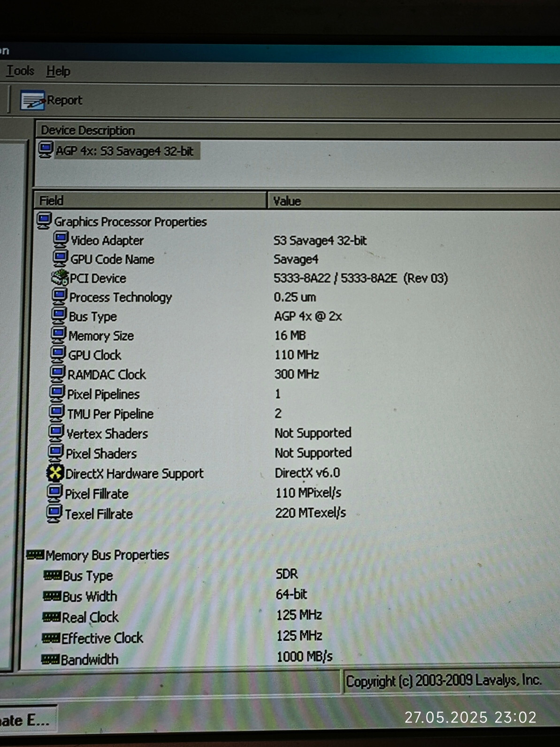
Task: Select the Memory Size field label
Action: pos(101,336)
